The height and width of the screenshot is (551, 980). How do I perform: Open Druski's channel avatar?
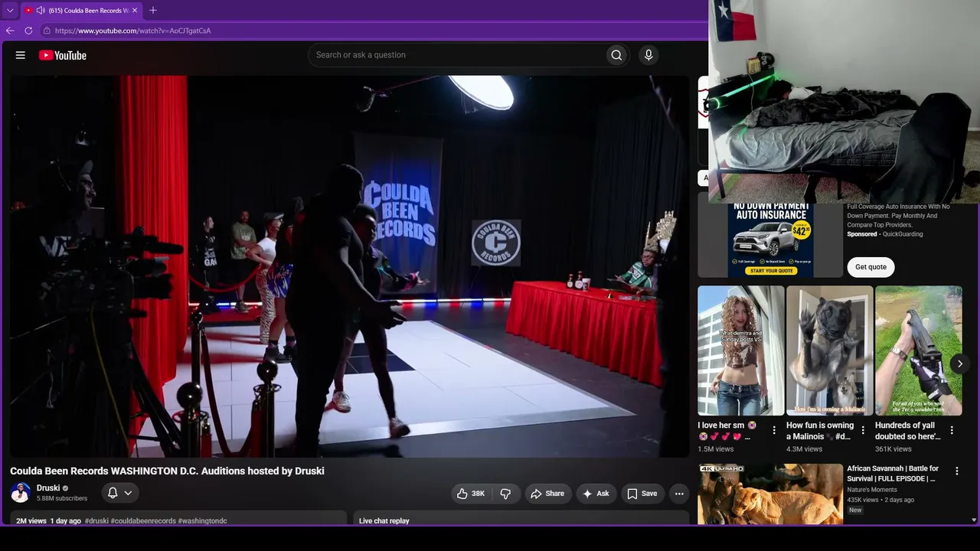coord(21,493)
